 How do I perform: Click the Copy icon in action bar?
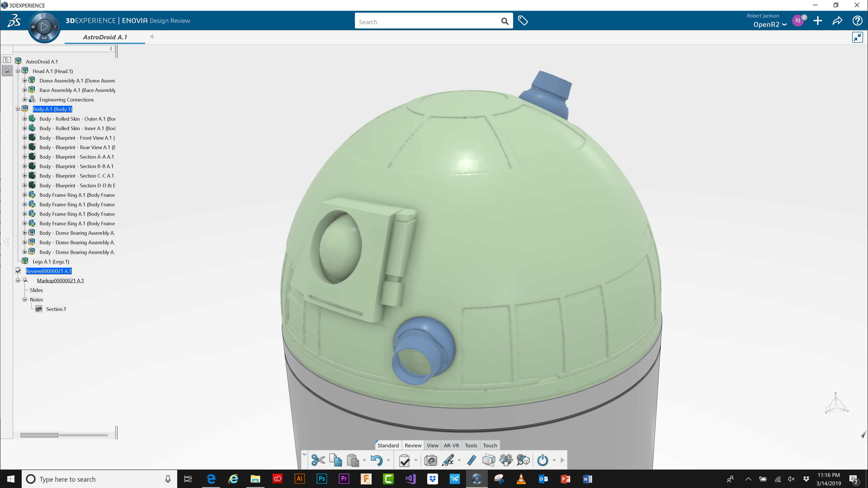click(336, 460)
